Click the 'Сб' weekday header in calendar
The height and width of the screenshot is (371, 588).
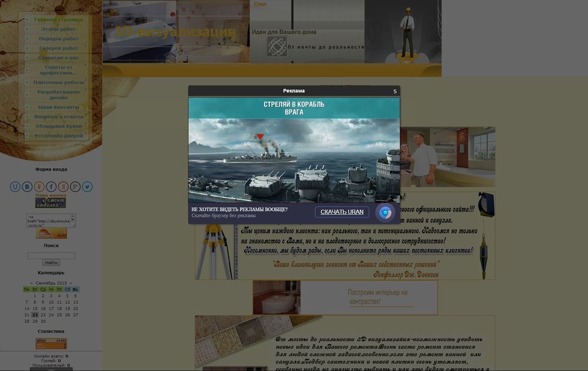tap(68, 289)
